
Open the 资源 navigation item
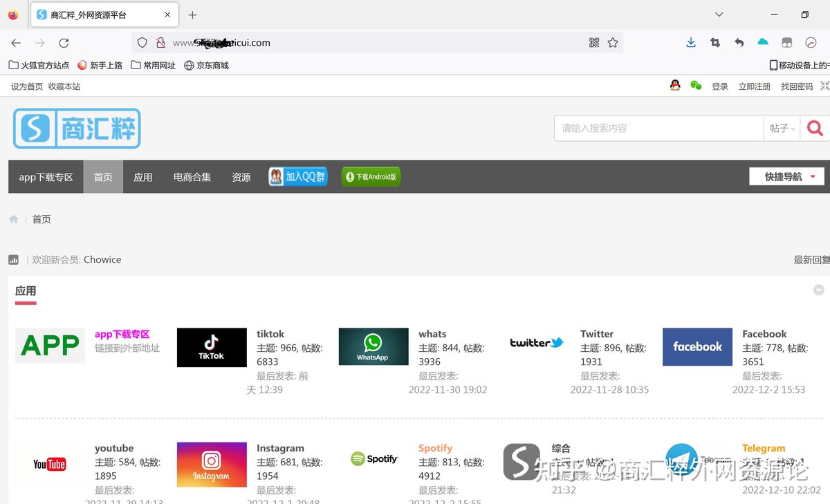tap(241, 177)
